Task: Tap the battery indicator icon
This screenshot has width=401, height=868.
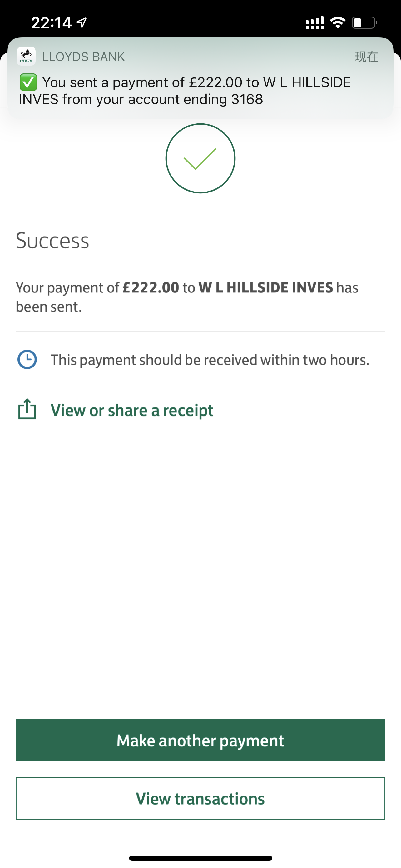Action: tap(364, 22)
